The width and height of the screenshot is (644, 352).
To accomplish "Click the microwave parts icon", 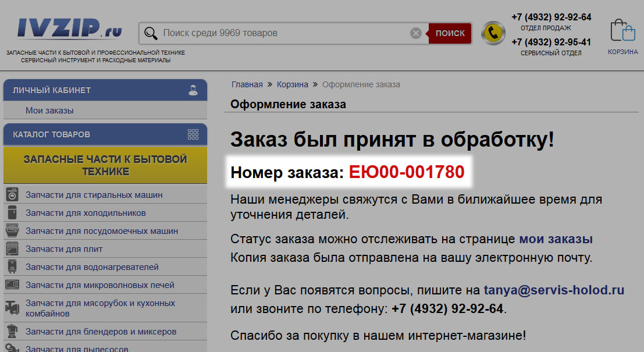I will click(12, 285).
